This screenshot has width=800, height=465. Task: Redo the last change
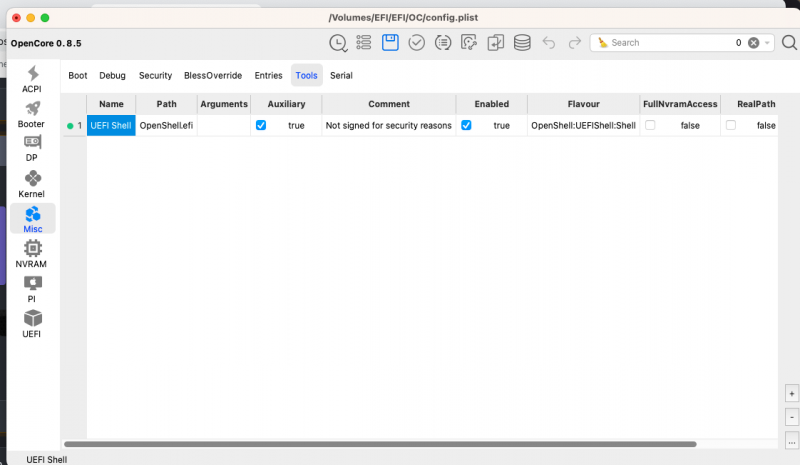click(575, 42)
